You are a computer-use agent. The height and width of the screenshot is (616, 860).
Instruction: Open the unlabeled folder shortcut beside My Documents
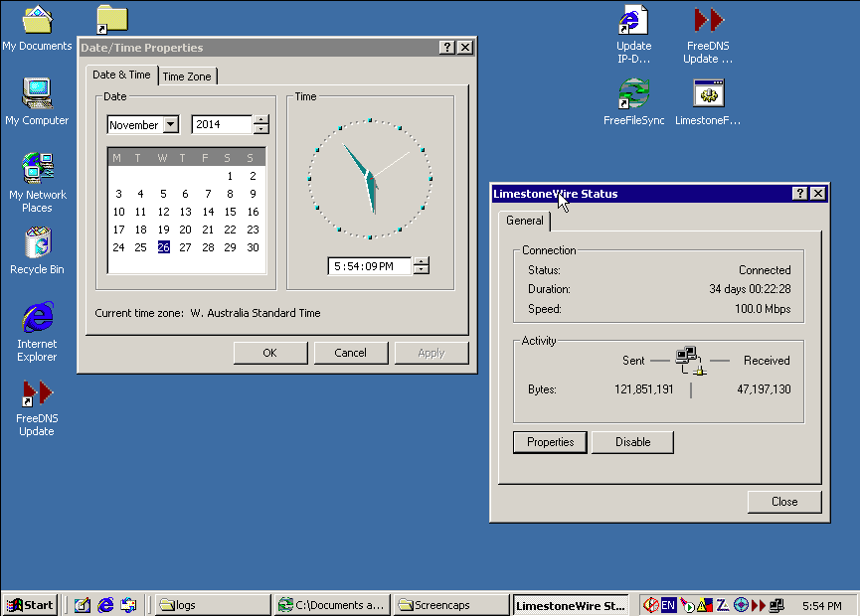coord(112,20)
